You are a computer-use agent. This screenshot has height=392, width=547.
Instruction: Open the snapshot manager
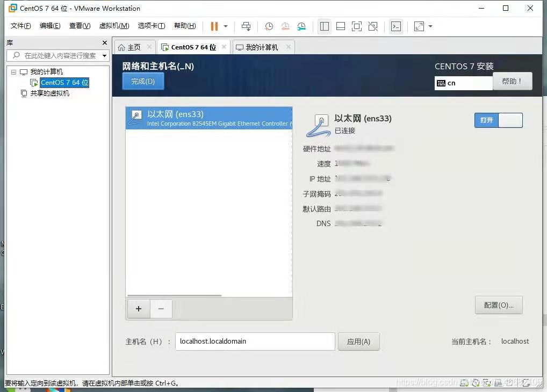coord(301,26)
